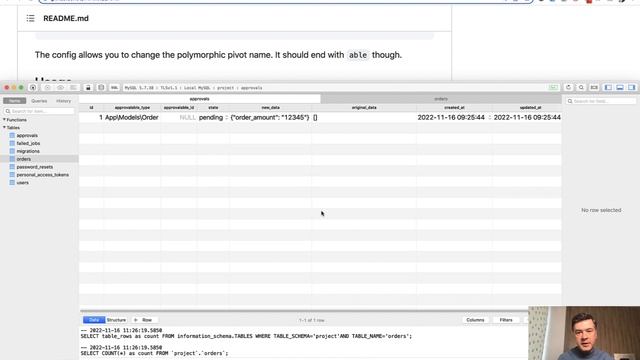The width and height of the screenshot is (640, 360).
Task: Sort by the id column header
Action: 91,108
